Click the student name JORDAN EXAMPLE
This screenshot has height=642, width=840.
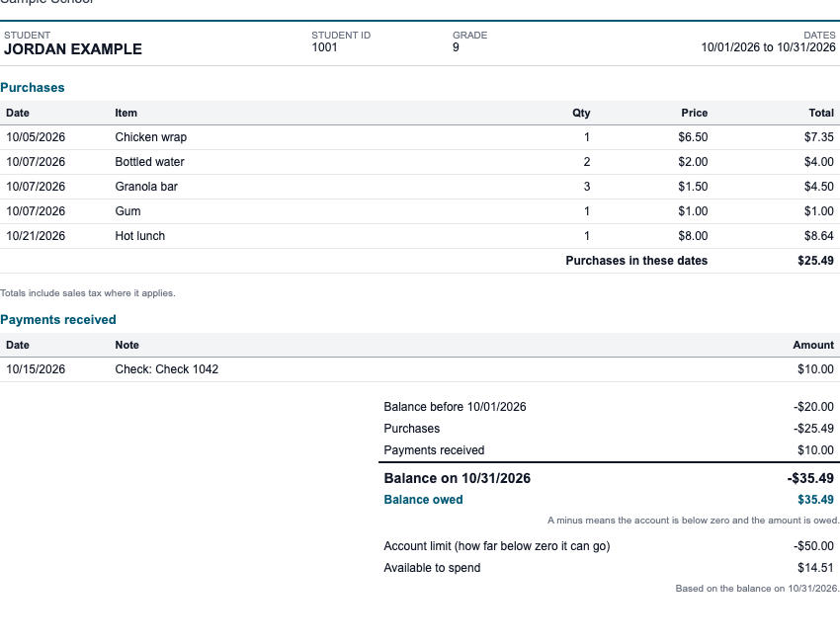pos(73,49)
